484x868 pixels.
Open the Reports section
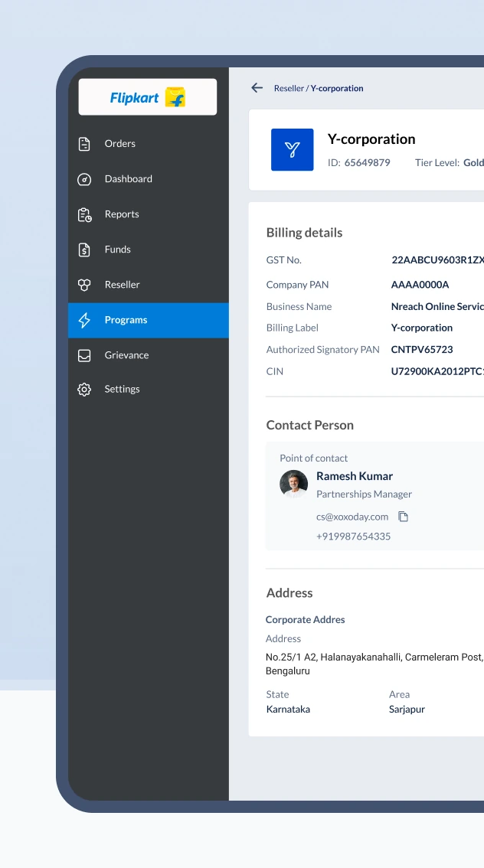click(x=149, y=214)
